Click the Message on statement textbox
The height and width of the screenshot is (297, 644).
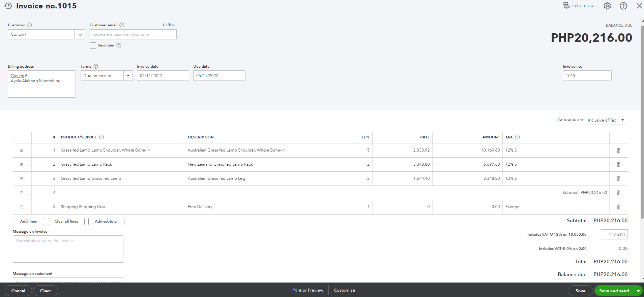tap(68, 280)
